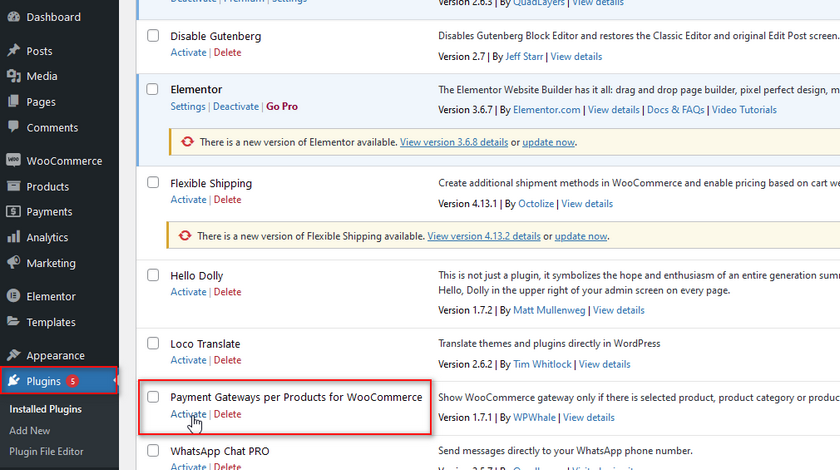This screenshot has width=840, height=470.
Task: Delete the Flexible Shipping plugin
Action: click(227, 199)
